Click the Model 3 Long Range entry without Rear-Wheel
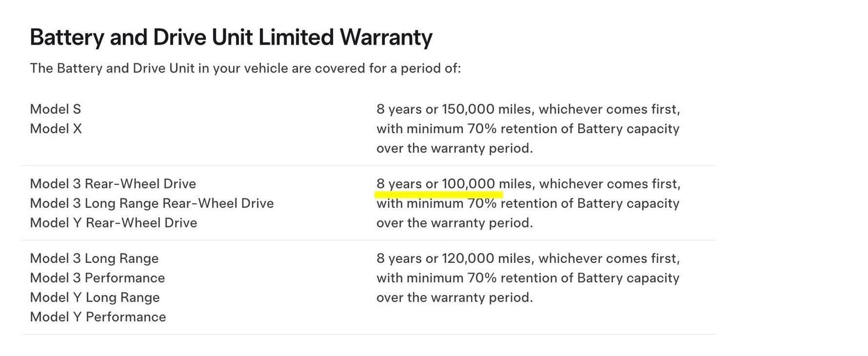Image resolution: width=868 pixels, height=356 pixels. click(94, 259)
